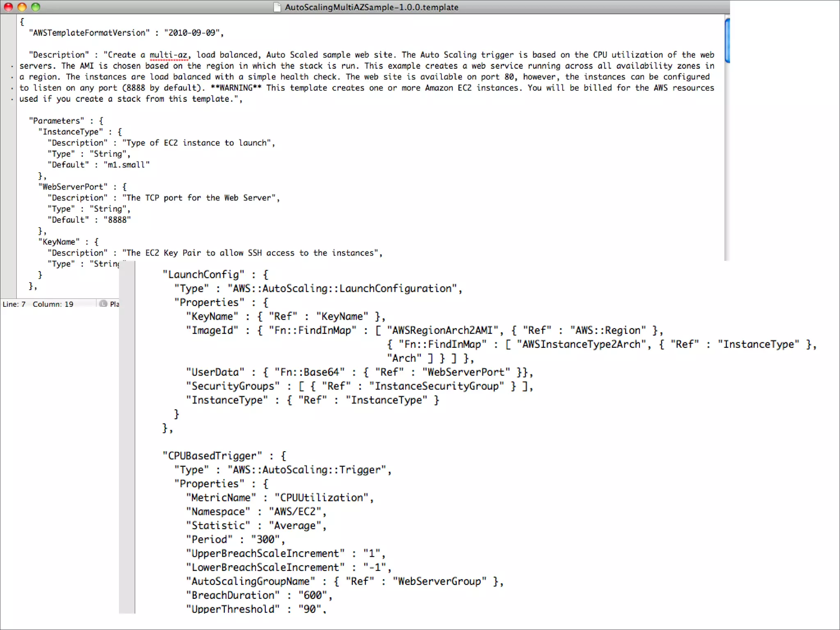This screenshot has height=630, width=840.
Task: Click the **WARNING** text in description
Action: (x=236, y=88)
